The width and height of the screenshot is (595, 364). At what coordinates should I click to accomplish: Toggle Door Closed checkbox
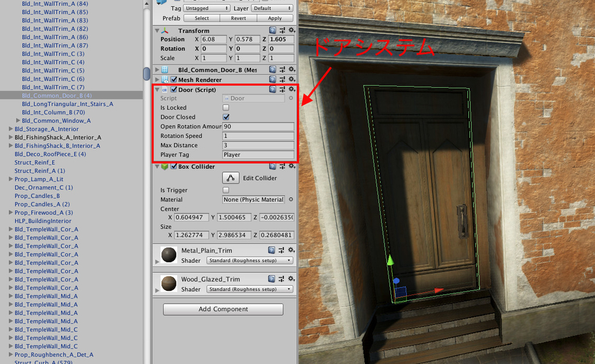(x=226, y=117)
